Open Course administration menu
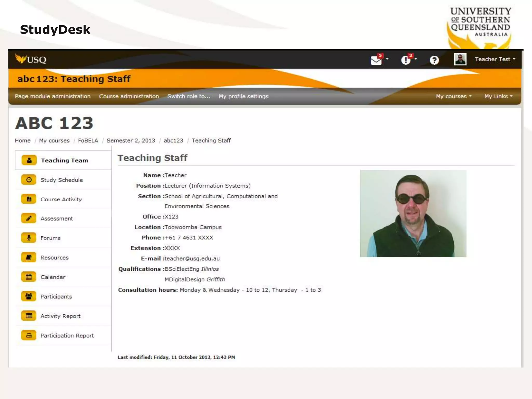This screenshot has height=399, width=532. tap(129, 96)
